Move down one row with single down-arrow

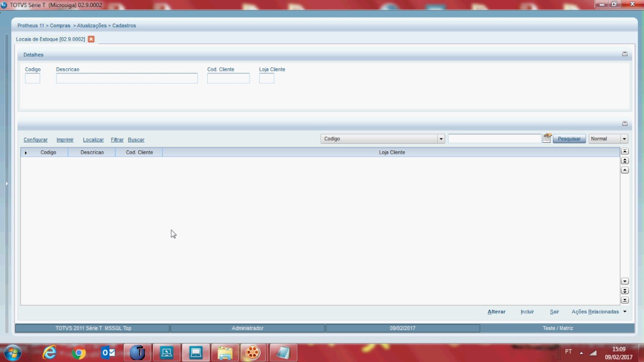coord(625,282)
